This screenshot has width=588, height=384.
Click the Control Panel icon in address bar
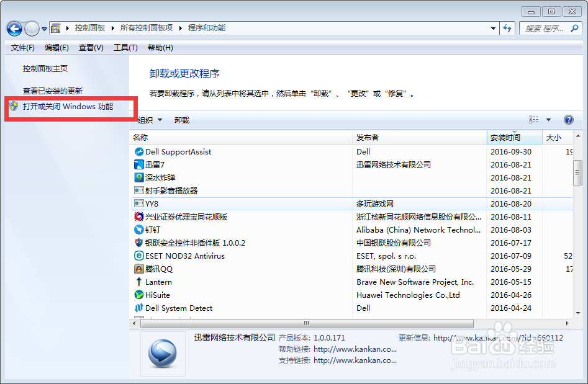point(56,28)
